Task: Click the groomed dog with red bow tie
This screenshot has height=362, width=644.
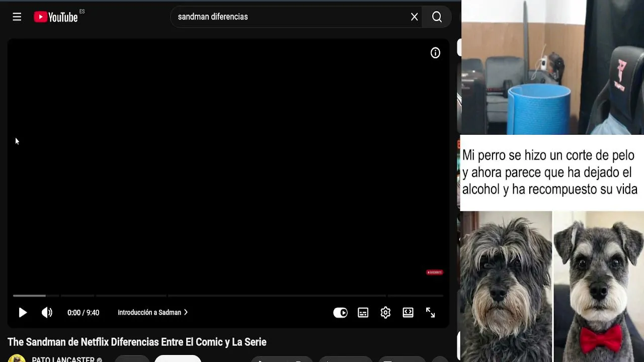Action: 599,287
